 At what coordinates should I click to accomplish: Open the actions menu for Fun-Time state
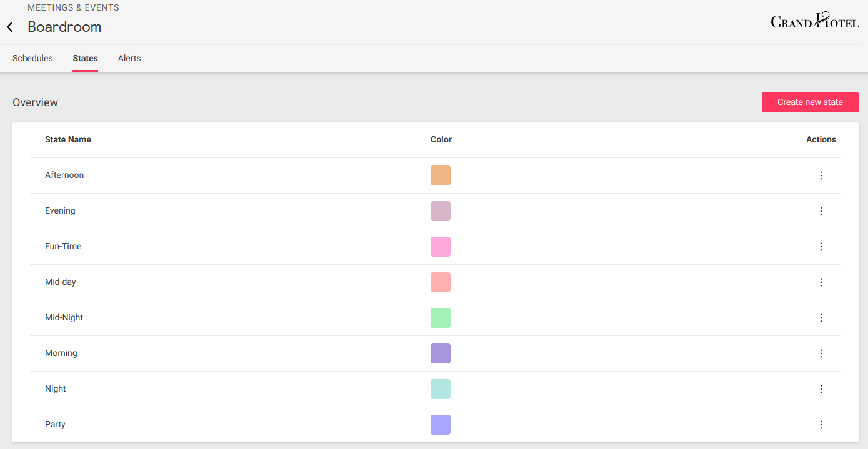tap(821, 247)
